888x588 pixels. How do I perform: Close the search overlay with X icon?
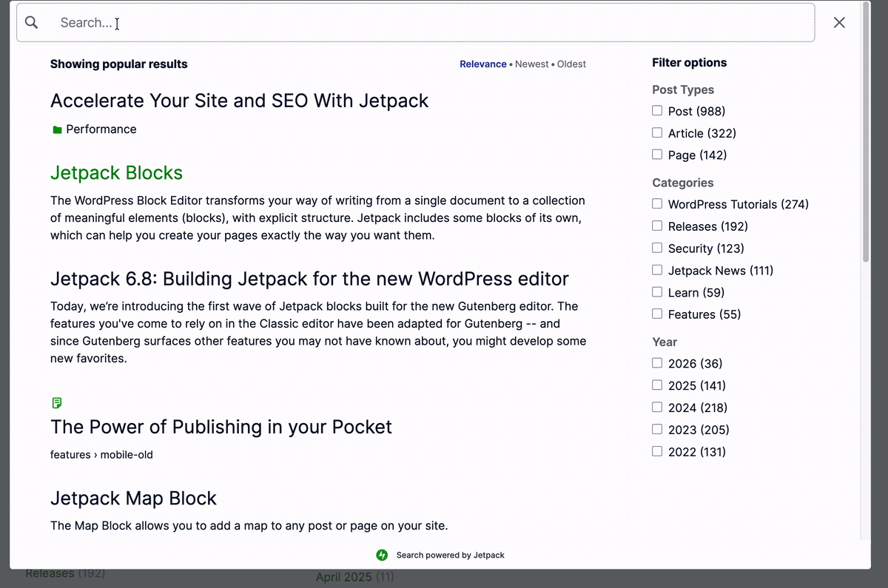click(x=839, y=22)
